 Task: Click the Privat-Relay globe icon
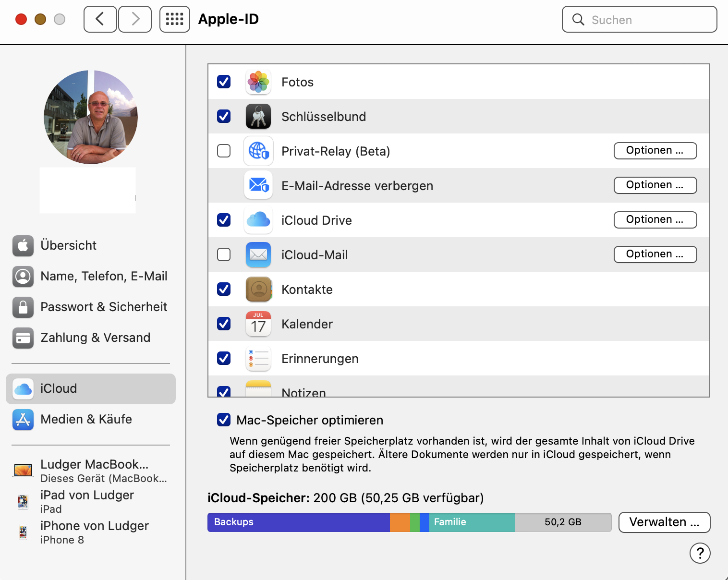click(x=258, y=151)
